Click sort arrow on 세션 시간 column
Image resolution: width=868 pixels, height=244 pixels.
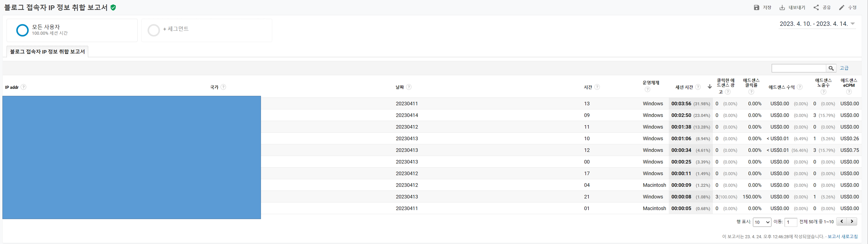pos(710,87)
